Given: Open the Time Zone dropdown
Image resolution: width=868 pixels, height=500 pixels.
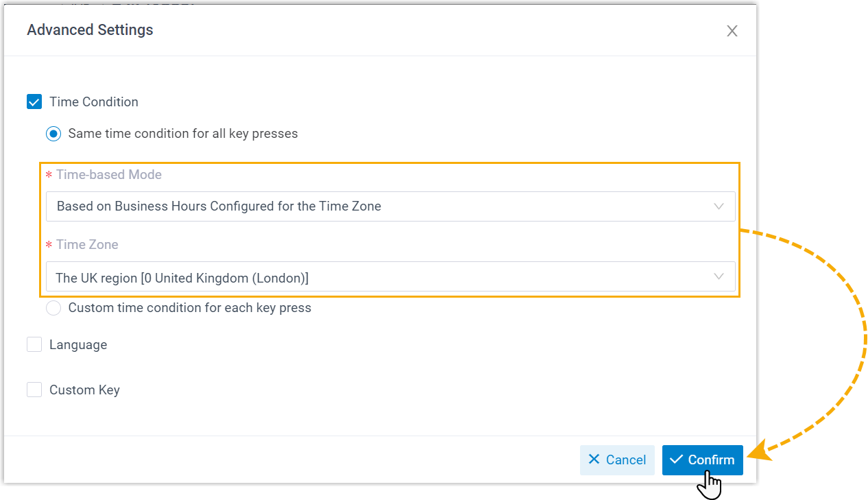Looking at the screenshot, I should tap(384, 276).
